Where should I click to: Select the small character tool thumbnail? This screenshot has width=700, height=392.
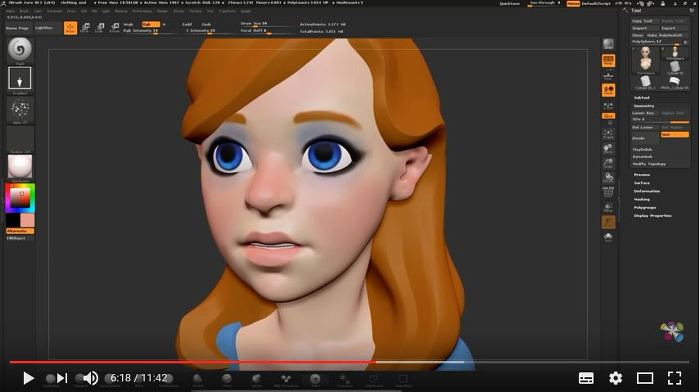675,52
